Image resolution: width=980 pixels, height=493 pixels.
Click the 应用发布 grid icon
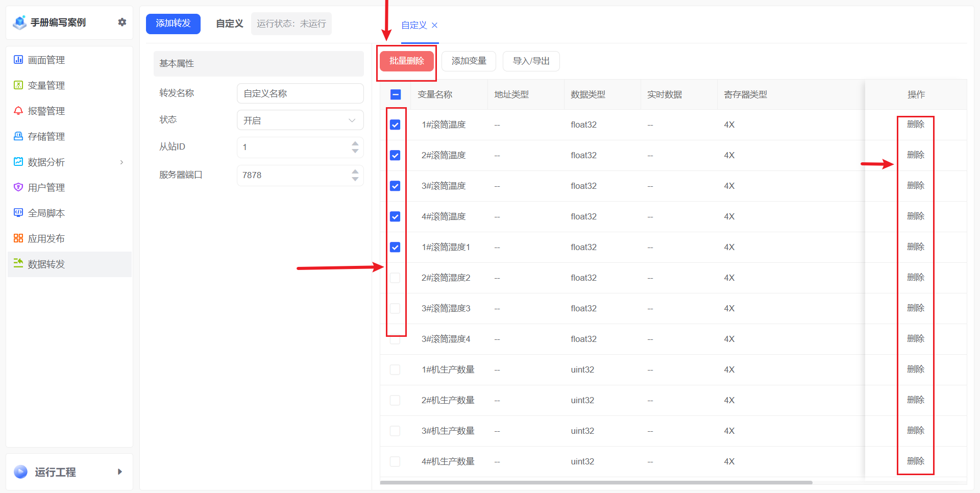(x=18, y=238)
